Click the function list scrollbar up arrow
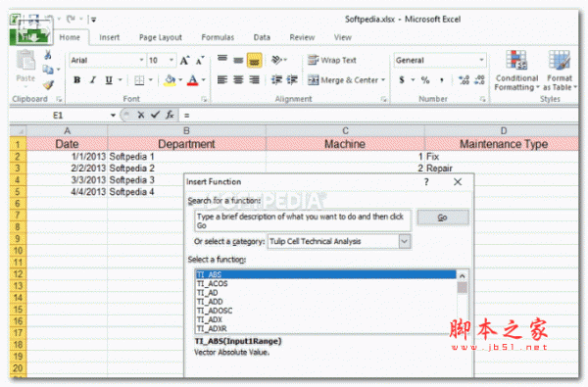The width and height of the screenshot is (588, 387). pos(463,276)
